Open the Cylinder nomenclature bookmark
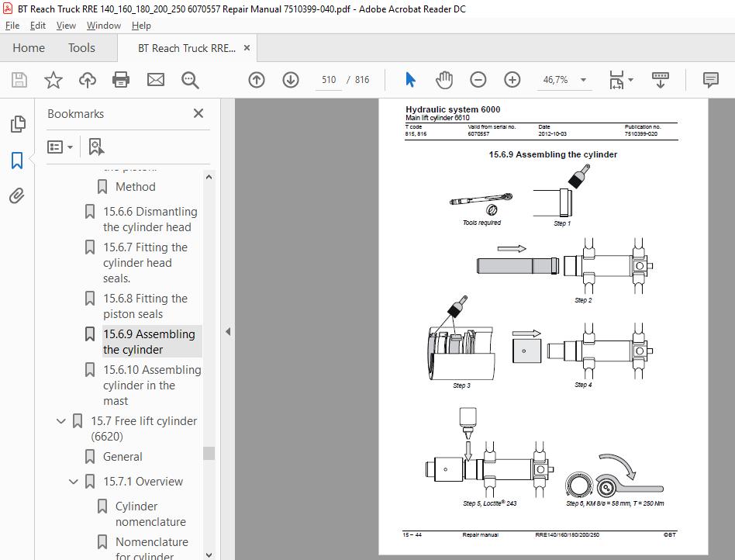 (x=150, y=513)
